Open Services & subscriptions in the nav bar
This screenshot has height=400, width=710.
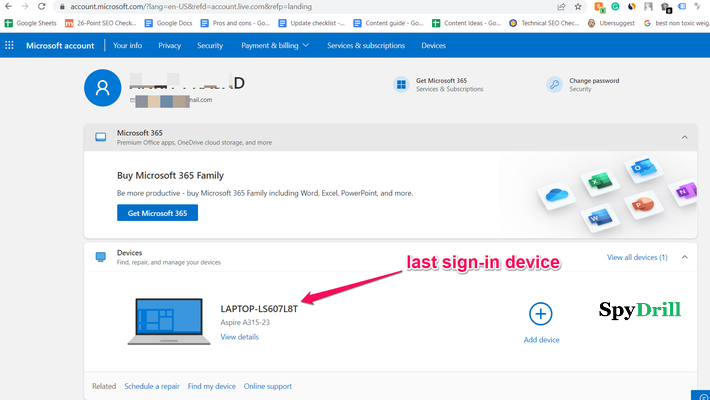click(x=367, y=45)
